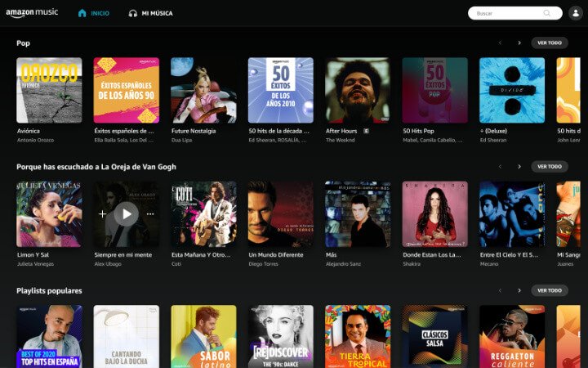The width and height of the screenshot is (588, 368).
Task: Click the Un Mundo Diferente title link
Action: pos(276,254)
